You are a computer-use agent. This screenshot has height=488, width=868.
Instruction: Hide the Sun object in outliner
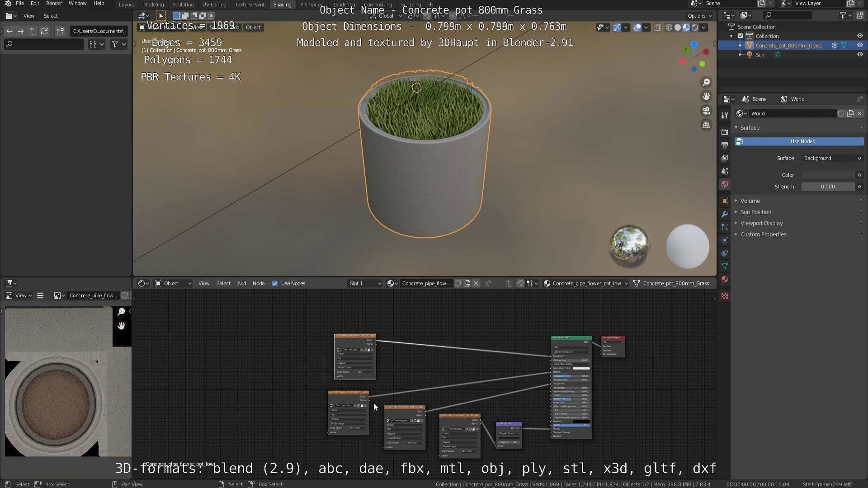[x=859, y=55]
